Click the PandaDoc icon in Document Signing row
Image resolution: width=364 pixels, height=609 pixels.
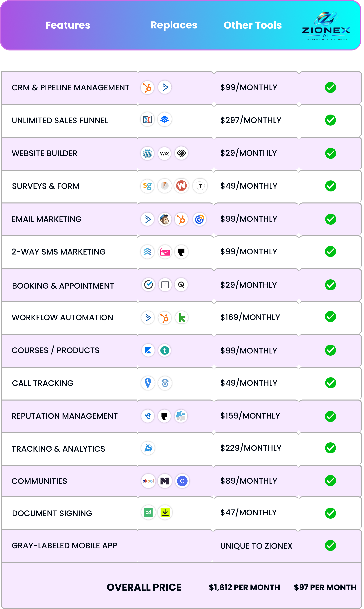pos(148,512)
